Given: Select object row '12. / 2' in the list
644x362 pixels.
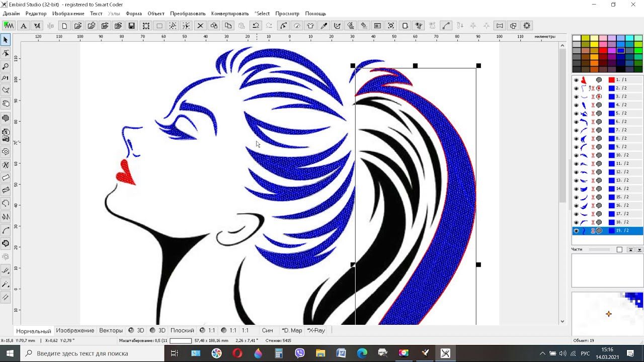Looking at the screenshot, I should point(607,172).
